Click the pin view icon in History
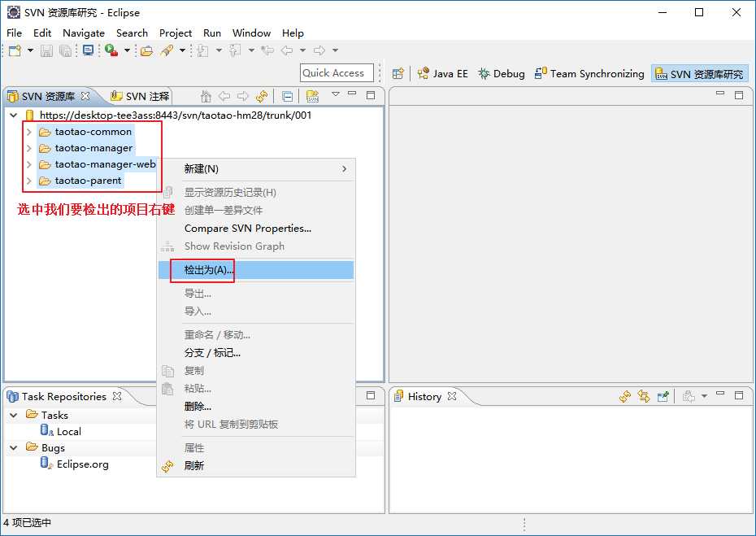 tap(663, 397)
